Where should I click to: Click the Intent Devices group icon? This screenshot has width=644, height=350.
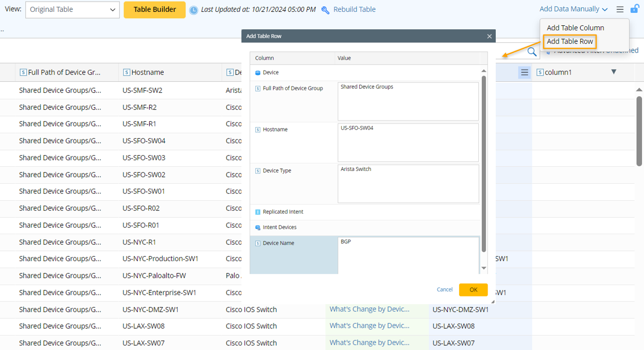coord(258,227)
